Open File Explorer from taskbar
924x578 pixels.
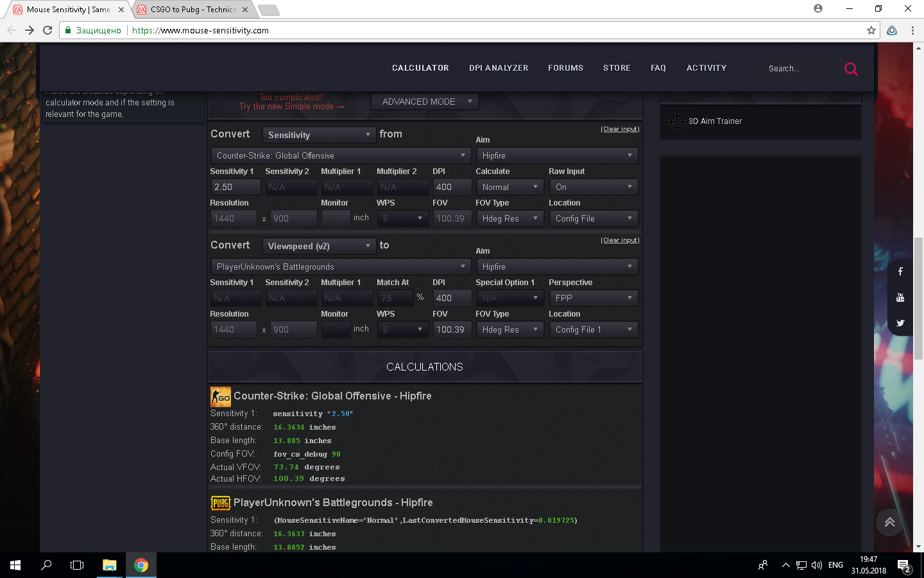point(109,565)
